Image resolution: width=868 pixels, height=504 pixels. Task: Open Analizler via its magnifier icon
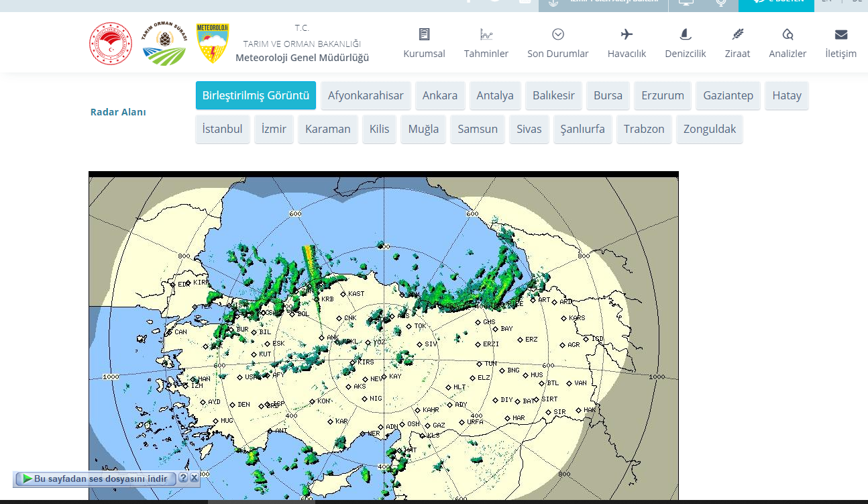(788, 34)
